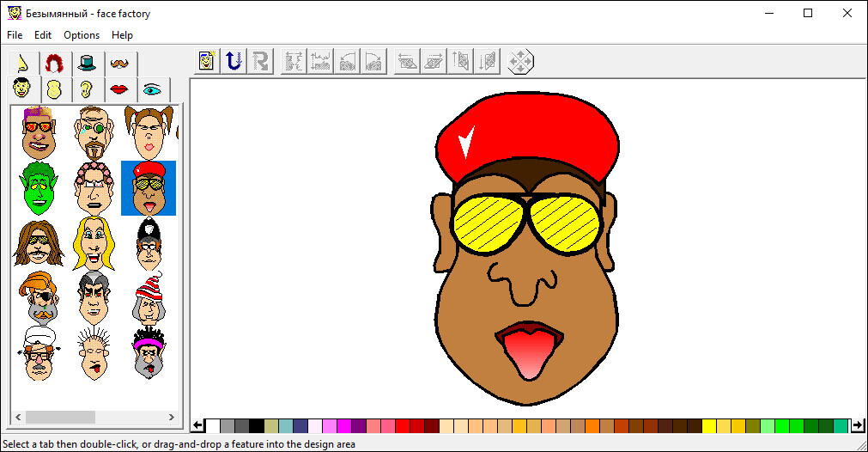Click the face list horizontal scrollbar right arrow
This screenshot has height=452, width=868.
pos(170,417)
